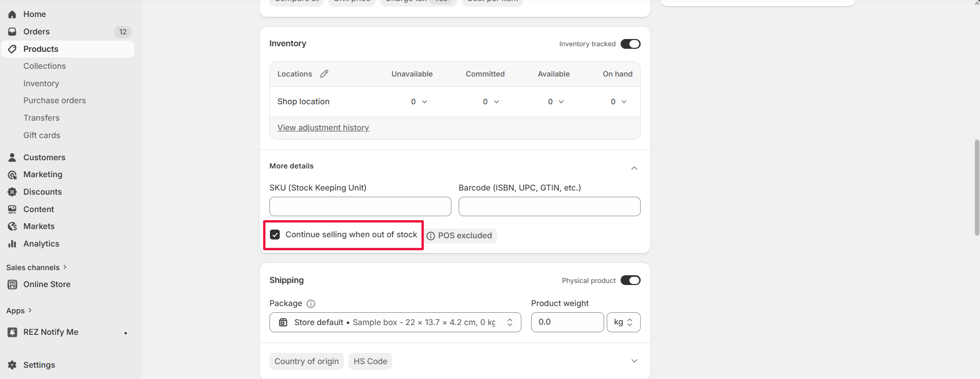The width and height of the screenshot is (980, 379).
Task: Go to Purchase orders page
Action: click(55, 101)
